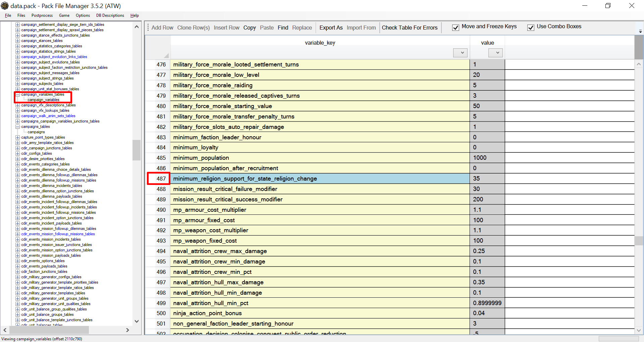Screen dimensions: 644x342
Task: Toggle the Use Combo Boxes checkbox
Action: pyautogui.click(x=531, y=28)
